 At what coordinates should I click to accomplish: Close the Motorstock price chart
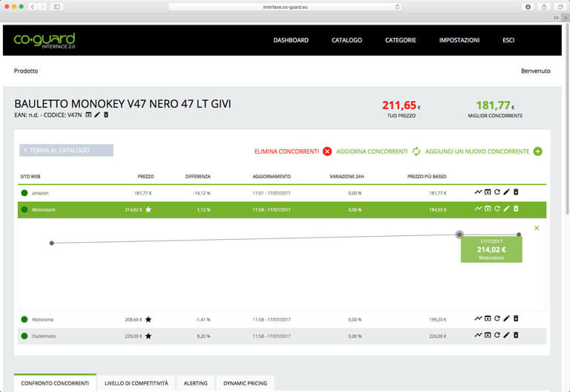(x=537, y=228)
